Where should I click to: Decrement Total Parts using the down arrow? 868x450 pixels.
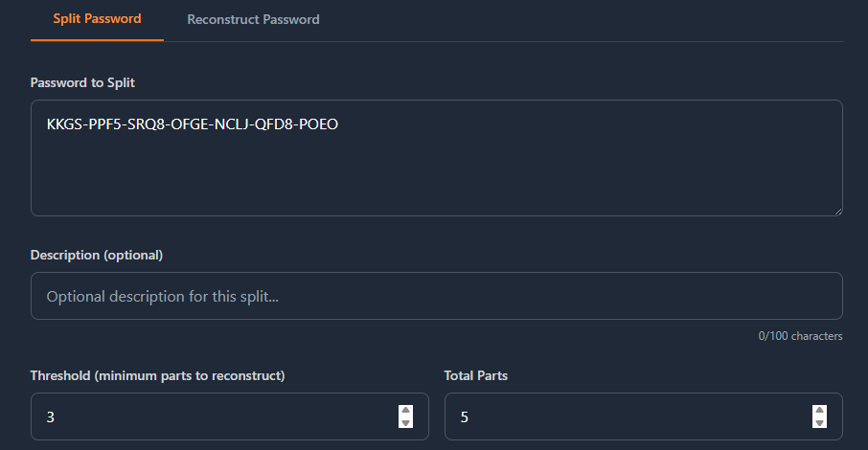tap(819, 422)
